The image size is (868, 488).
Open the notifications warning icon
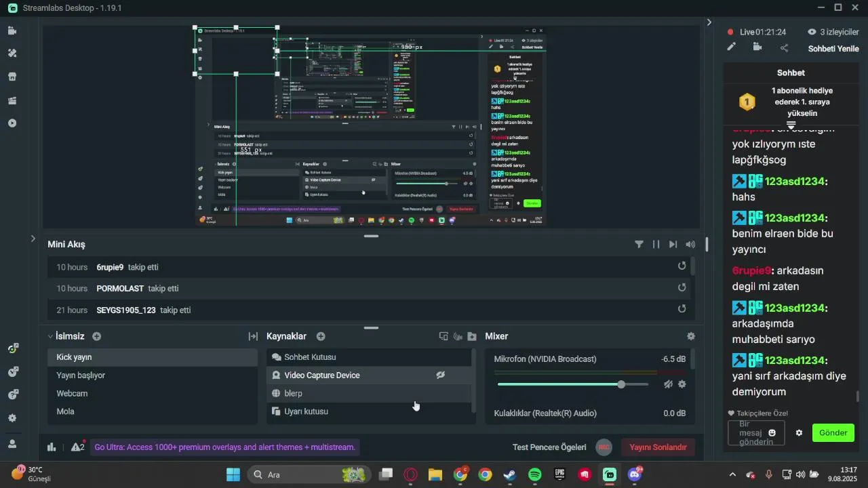[x=77, y=447]
